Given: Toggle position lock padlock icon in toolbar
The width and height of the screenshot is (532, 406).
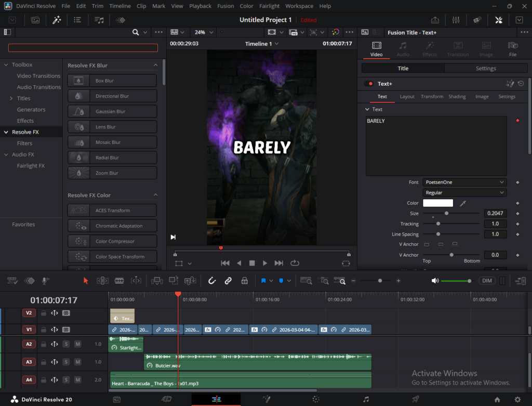Looking at the screenshot, I should click(x=244, y=281).
